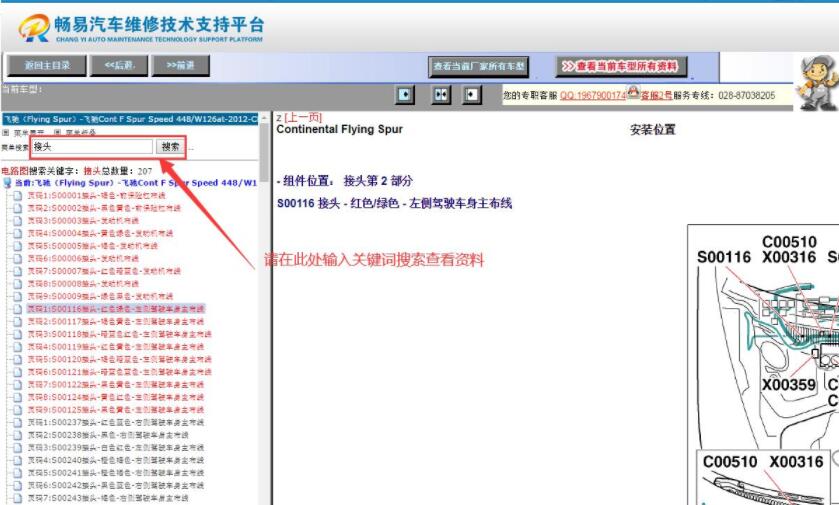Viewport: 839px width, 505px height.
Task: Click page icon beside S00005 row
Action: pyautogui.click(x=18, y=246)
